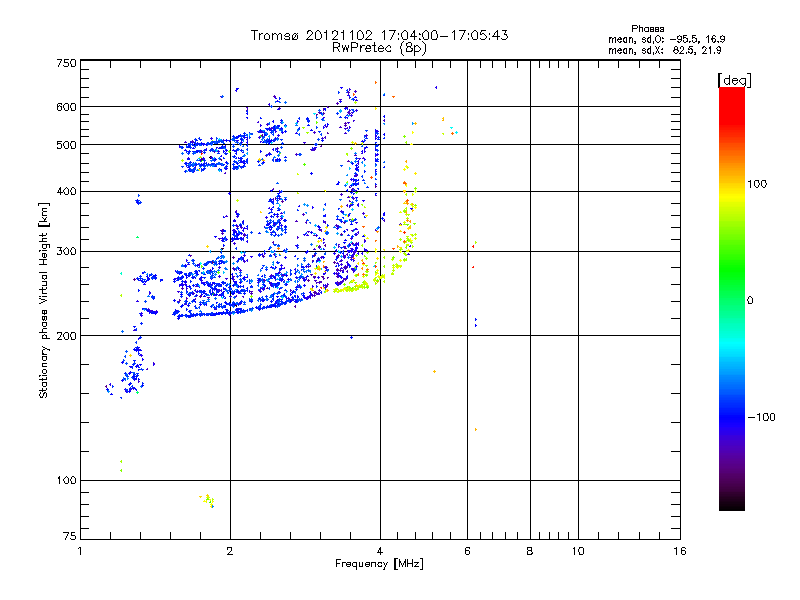
Task: Click the orange point near 6 MHz, 130 km
Action: (476, 430)
